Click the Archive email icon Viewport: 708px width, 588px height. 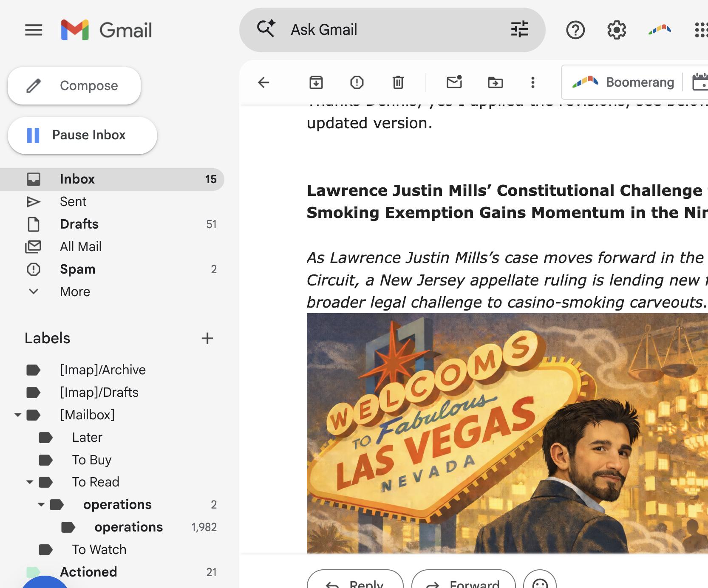316,82
